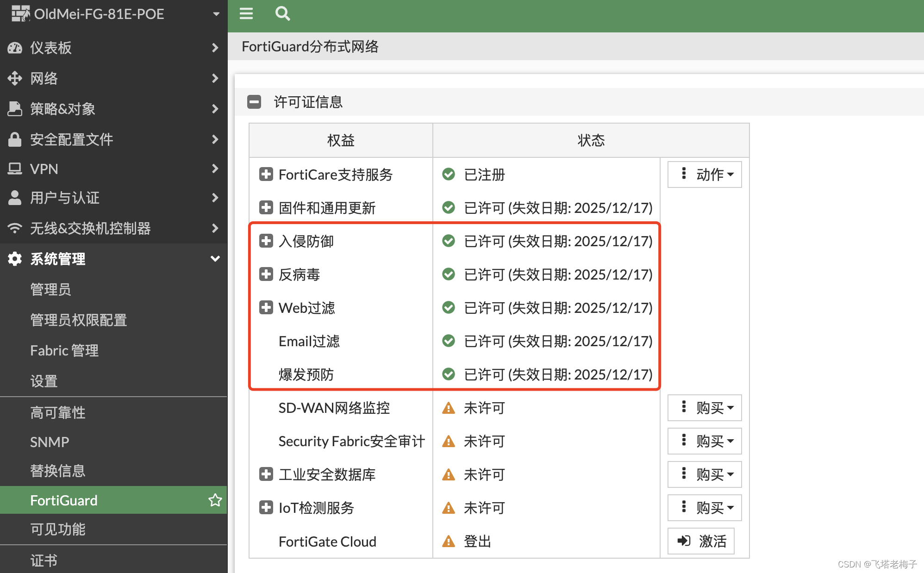The width and height of the screenshot is (924, 573).
Task: Expand 入侵防御 row plus icon
Action: (x=266, y=241)
